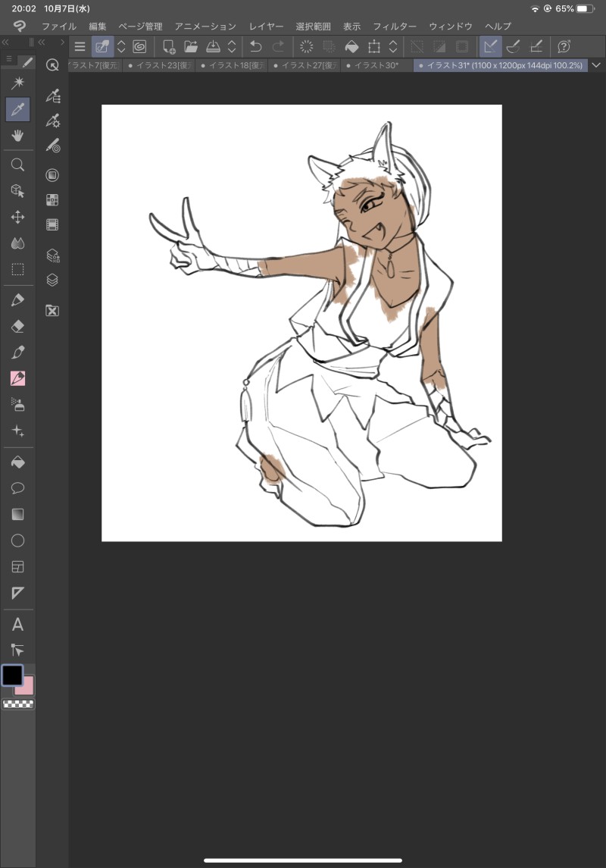
Task: Select the Blend tool
Action: tap(17, 243)
